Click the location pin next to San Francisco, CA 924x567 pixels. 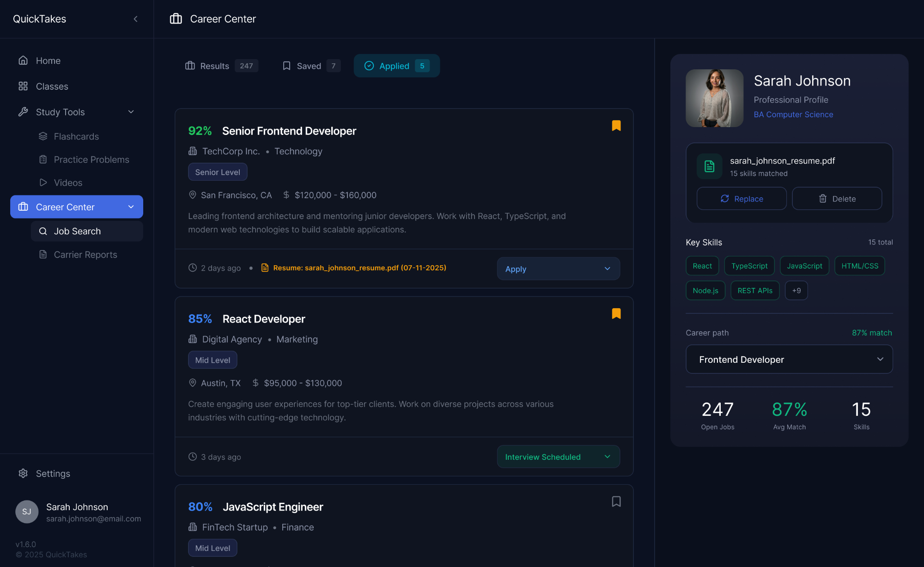point(193,195)
